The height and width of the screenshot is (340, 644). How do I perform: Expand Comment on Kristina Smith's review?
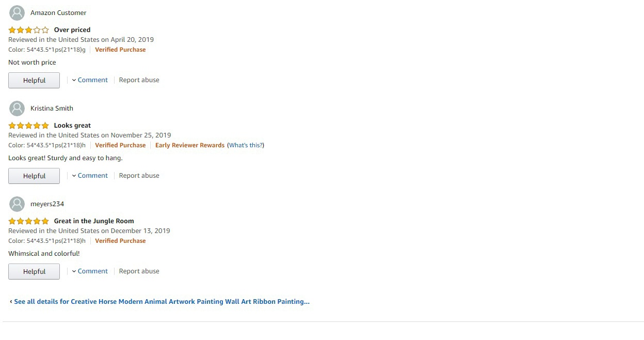coord(90,176)
